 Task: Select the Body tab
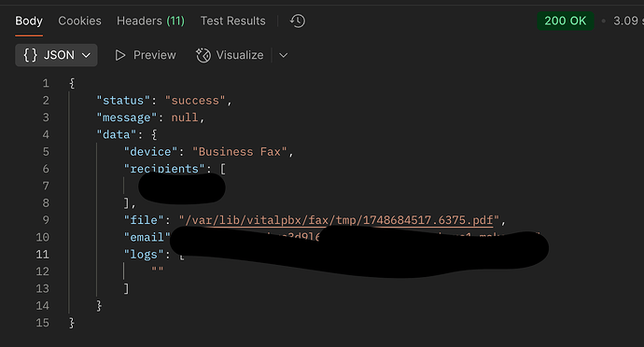(29, 21)
